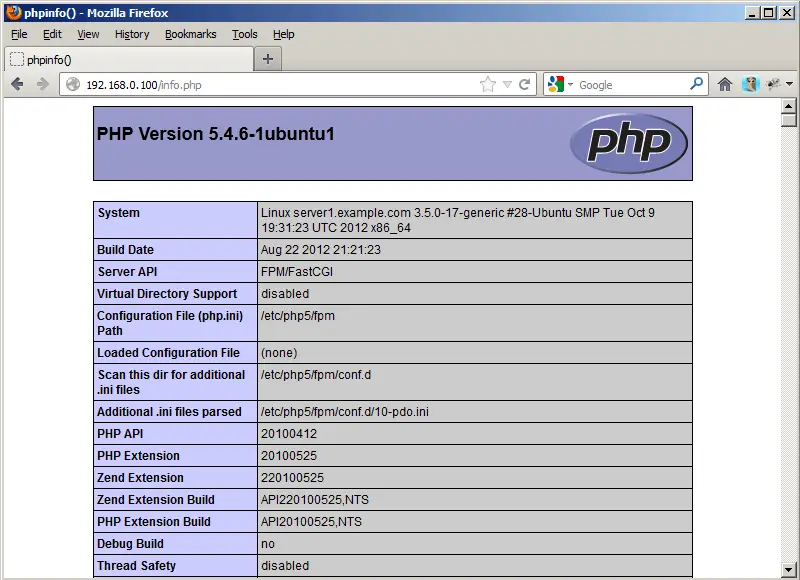The image size is (800, 580).
Task: Click the 'Build Date' label
Action: (x=126, y=249)
